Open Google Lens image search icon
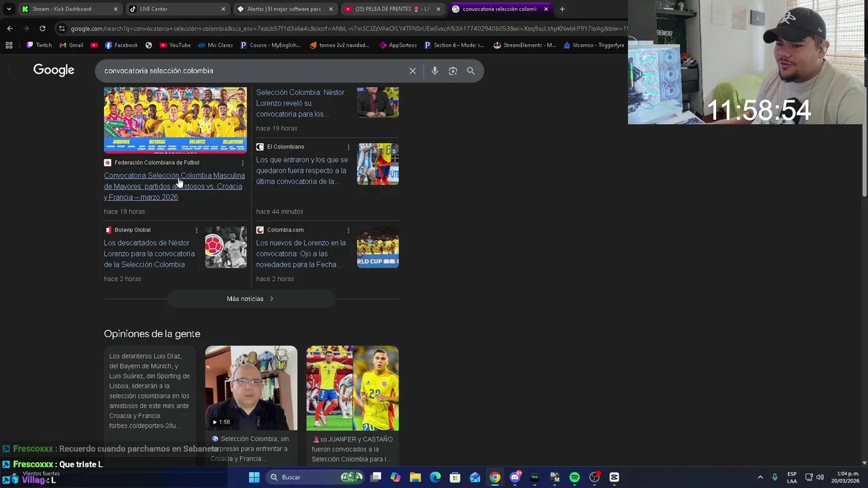 coord(453,70)
